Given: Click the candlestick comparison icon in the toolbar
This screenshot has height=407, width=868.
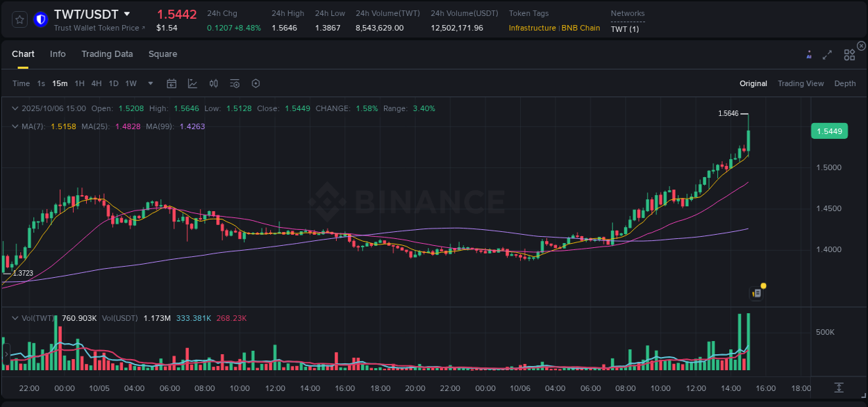Looking at the screenshot, I should coord(214,83).
